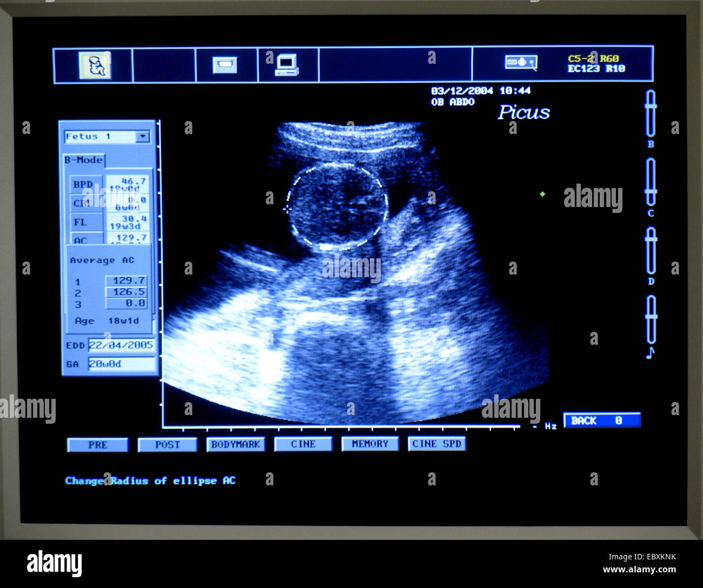Click the FL value 30.4 19w3d cell
This screenshot has width=703, height=588.
pyautogui.click(x=127, y=222)
